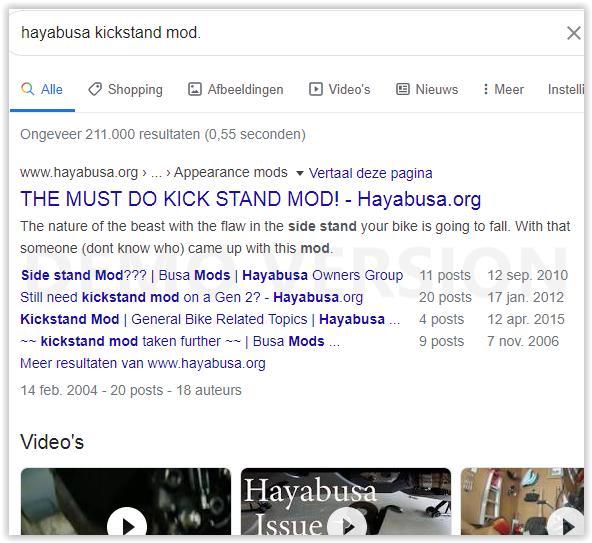The width and height of the screenshot is (592, 543).
Task: Select the 'Ongeveer 211.000 resultaten' text
Action: pos(110,134)
